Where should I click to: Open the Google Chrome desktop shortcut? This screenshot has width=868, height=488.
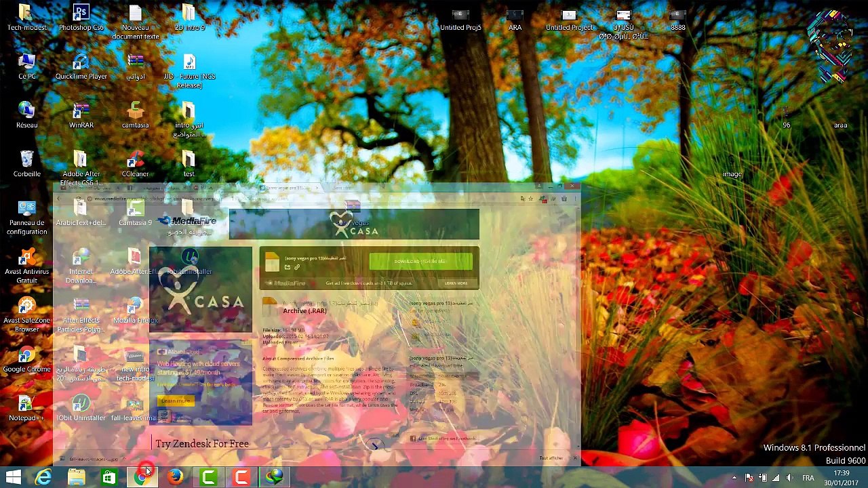click(x=26, y=360)
